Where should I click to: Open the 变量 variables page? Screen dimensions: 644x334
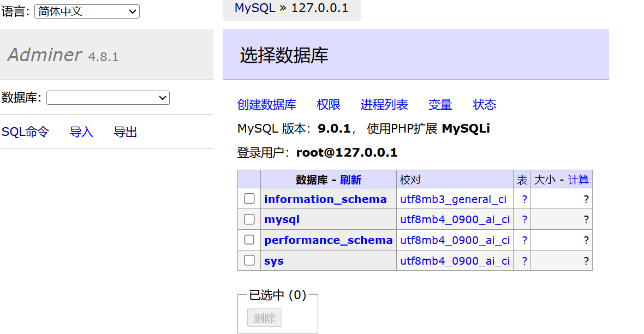(x=440, y=105)
